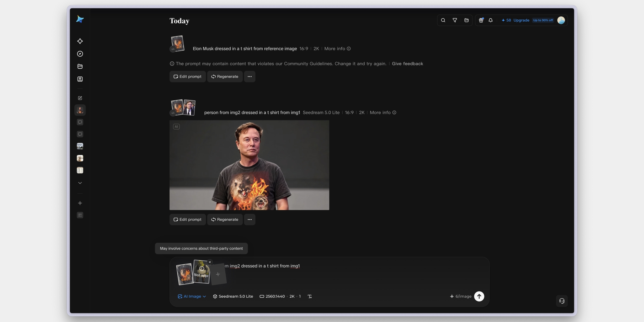Viewport: 644px width, 322px height.
Task: Open the filter funnel icon
Action: (x=455, y=20)
